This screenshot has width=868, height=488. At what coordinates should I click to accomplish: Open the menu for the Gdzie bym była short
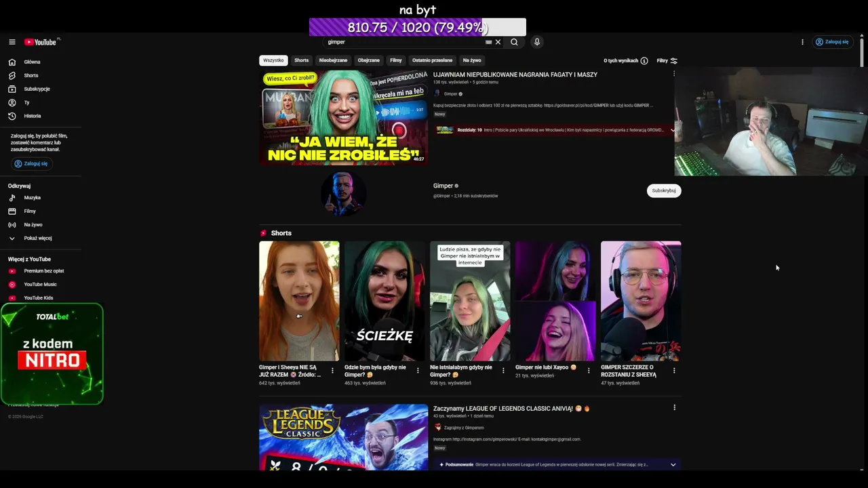pyautogui.click(x=418, y=371)
